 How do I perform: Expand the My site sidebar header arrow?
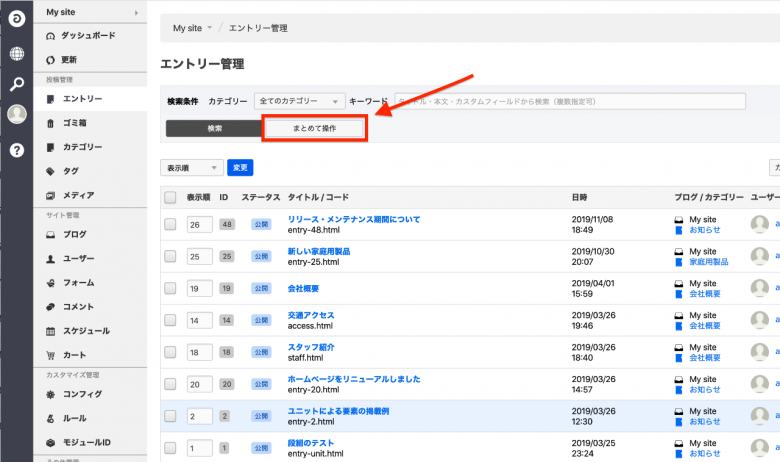(x=136, y=13)
